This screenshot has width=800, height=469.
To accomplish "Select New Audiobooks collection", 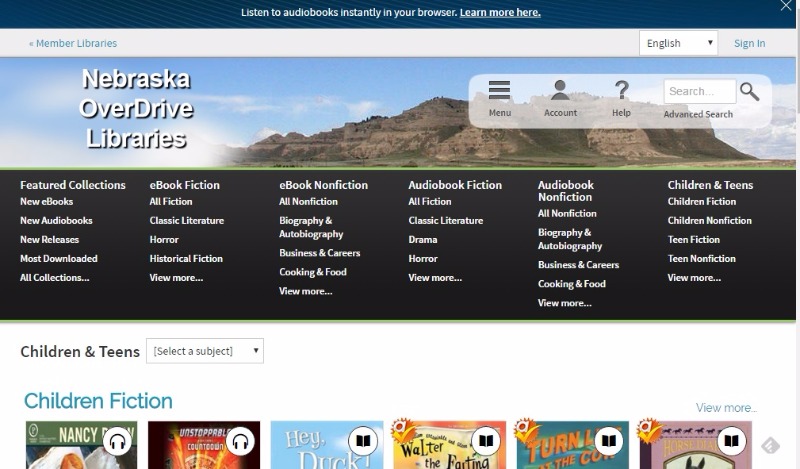I will click(x=56, y=220).
